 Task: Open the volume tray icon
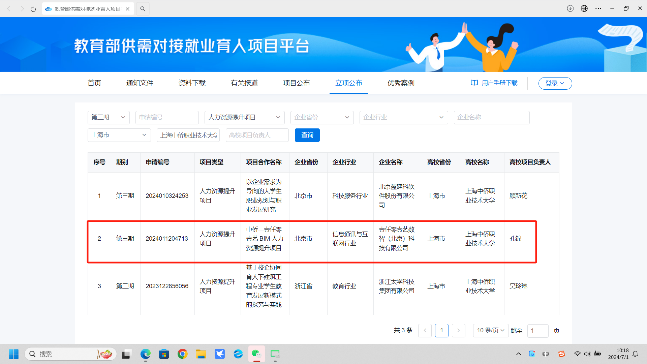point(587,354)
